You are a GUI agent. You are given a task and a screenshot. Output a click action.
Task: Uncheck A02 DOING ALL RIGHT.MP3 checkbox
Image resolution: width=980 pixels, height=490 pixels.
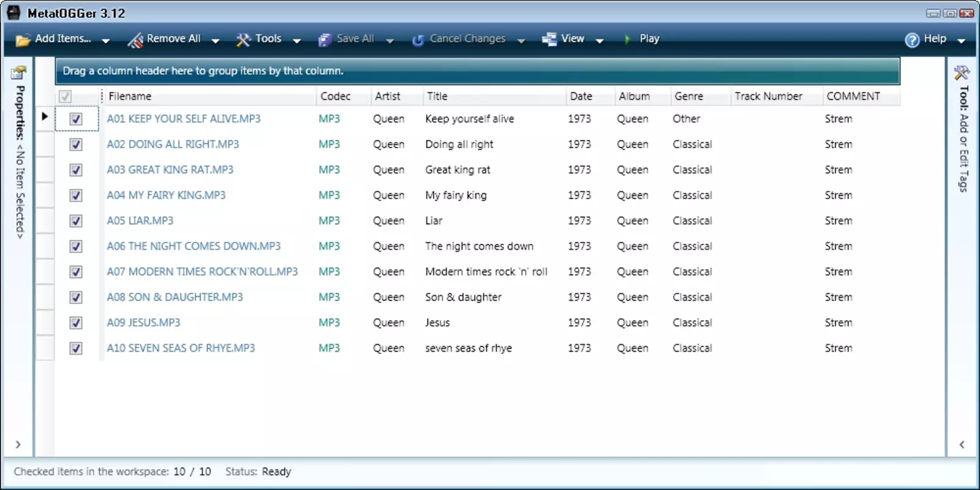tap(76, 145)
